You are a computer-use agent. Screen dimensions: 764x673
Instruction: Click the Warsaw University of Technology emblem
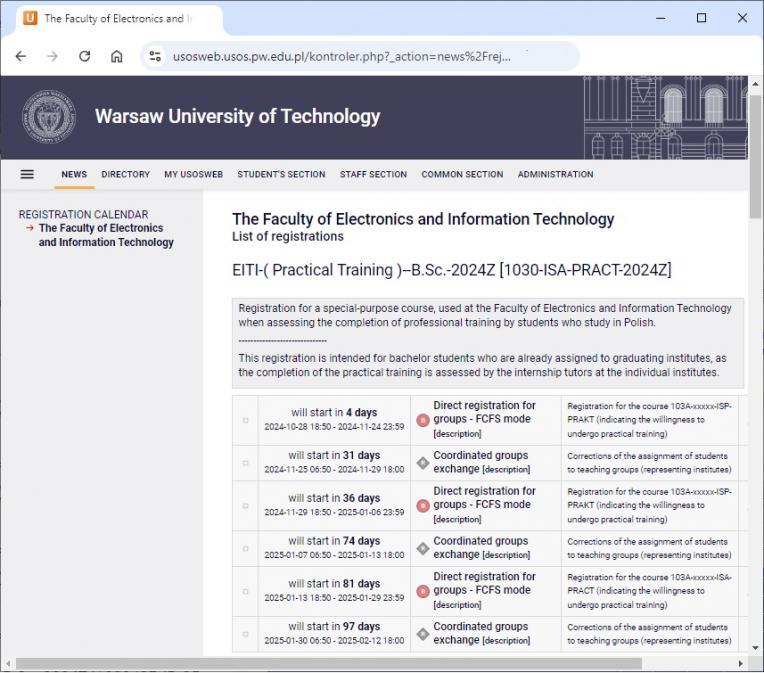click(x=49, y=117)
